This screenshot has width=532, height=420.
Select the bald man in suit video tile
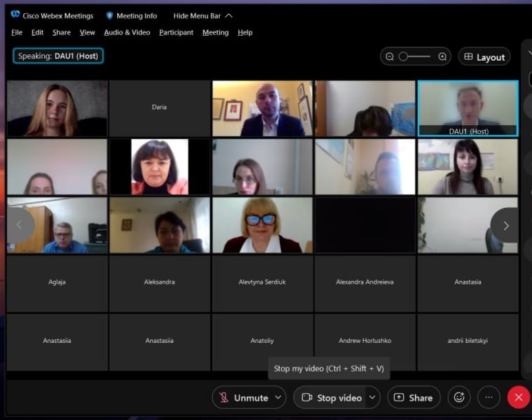[x=263, y=109]
